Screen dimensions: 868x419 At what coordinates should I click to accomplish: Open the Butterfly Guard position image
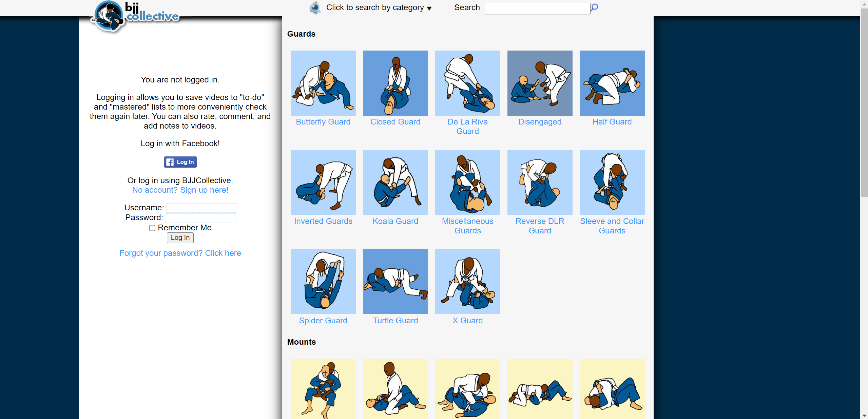[323, 83]
